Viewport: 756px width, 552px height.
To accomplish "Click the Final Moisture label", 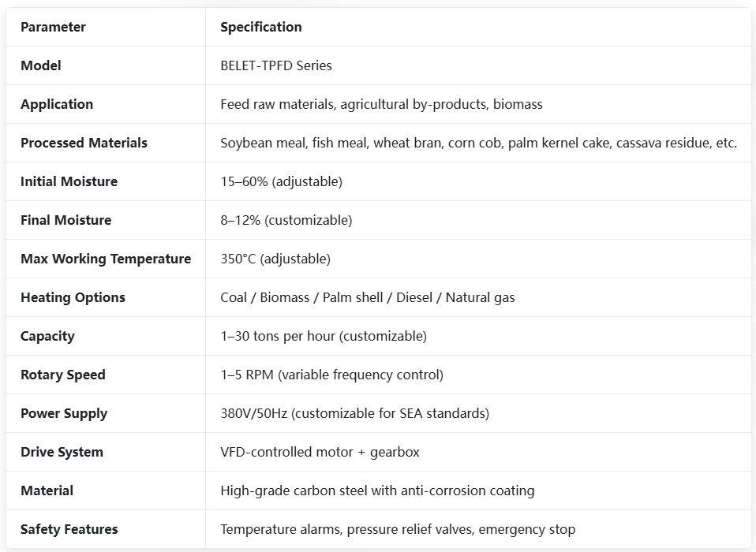I will pyautogui.click(x=66, y=220).
